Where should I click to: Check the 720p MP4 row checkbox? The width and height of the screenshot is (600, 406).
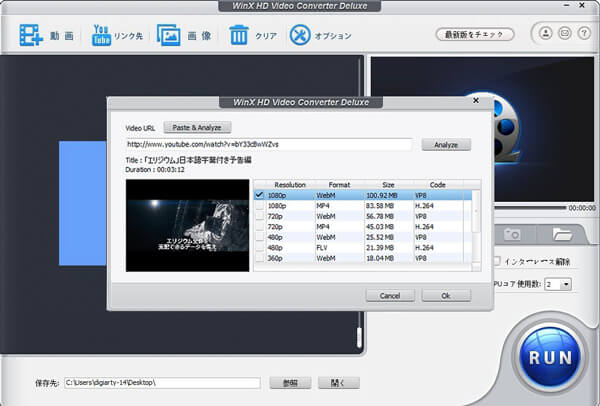260,227
